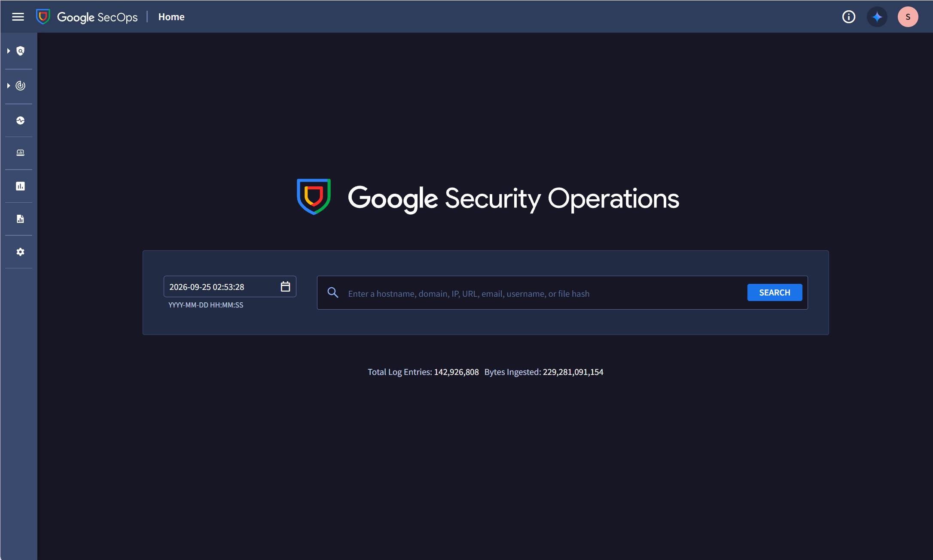Open the settings gear in the sidebar
This screenshot has height=560, width=933.
tap(20, 252)
